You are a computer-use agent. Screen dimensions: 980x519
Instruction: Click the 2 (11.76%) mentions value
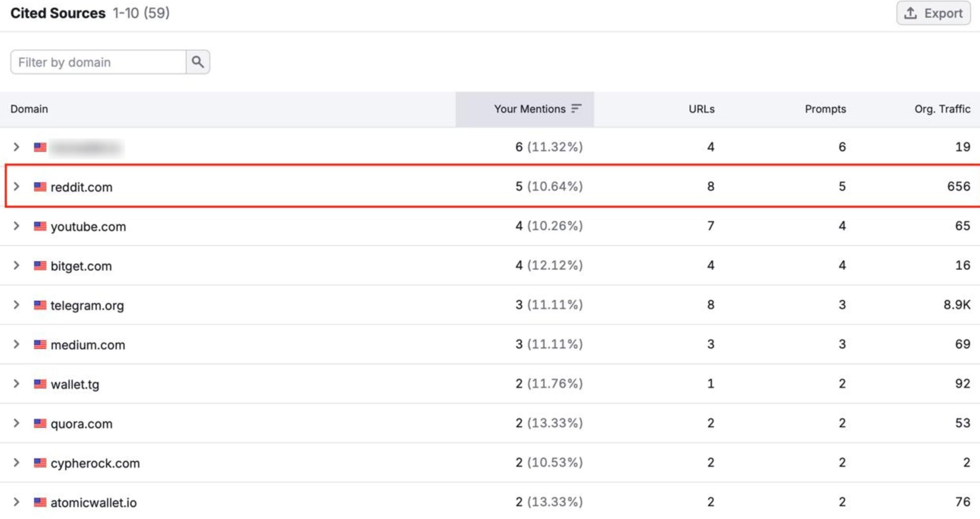click(x=549, y=384)
